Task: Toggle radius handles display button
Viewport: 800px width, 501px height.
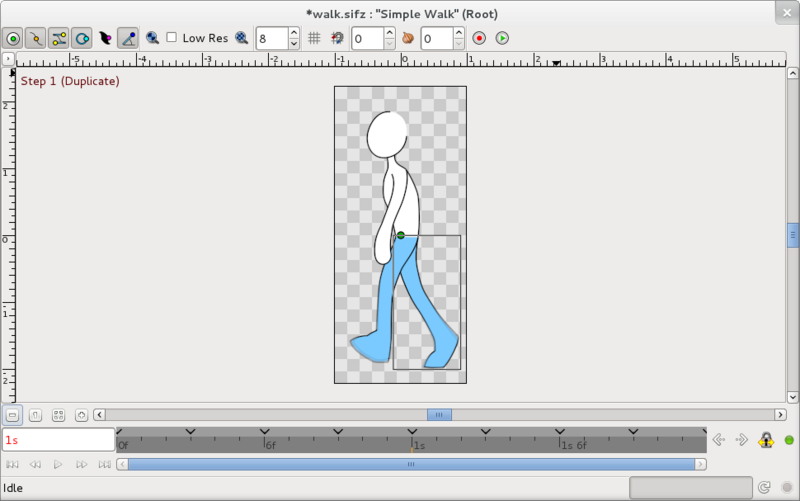Action: (x=82, y=38)
